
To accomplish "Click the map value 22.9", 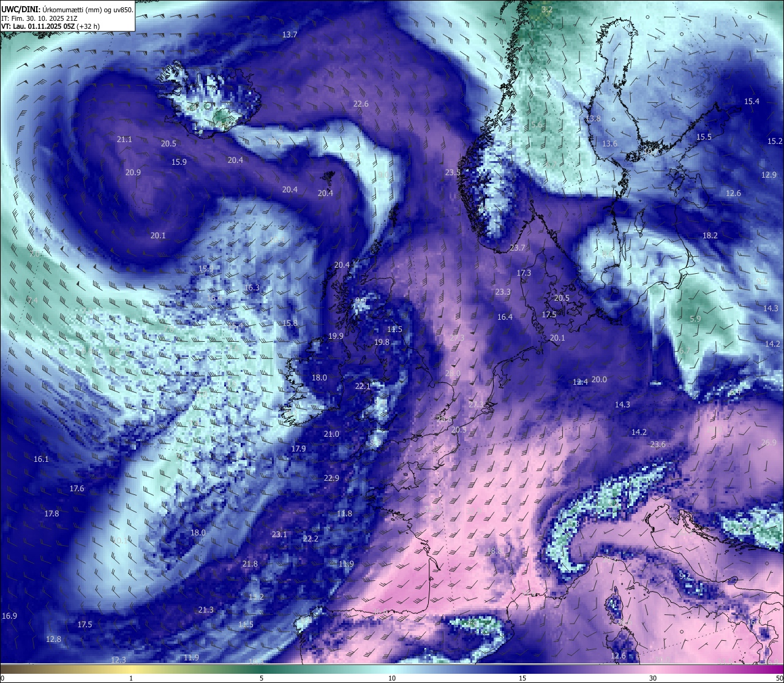I will [331, 478].
